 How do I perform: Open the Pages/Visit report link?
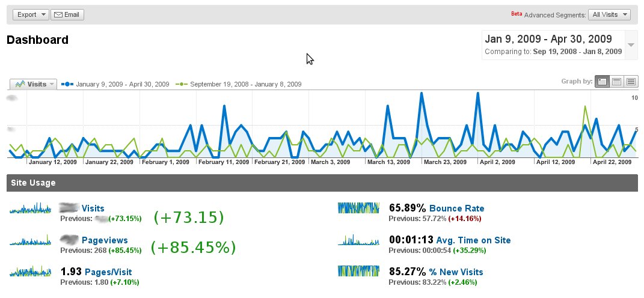tap(108, 272)
